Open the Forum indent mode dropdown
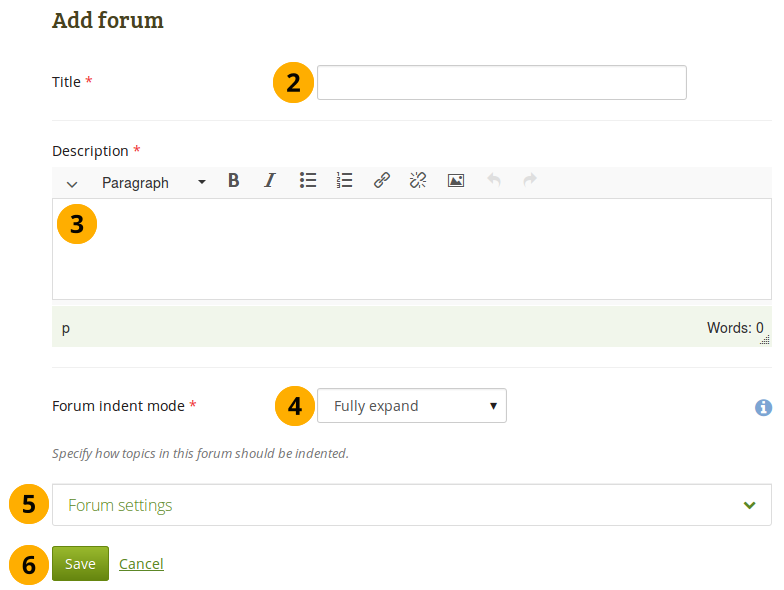Screen dimensions: 784x590 click(411, 406)
